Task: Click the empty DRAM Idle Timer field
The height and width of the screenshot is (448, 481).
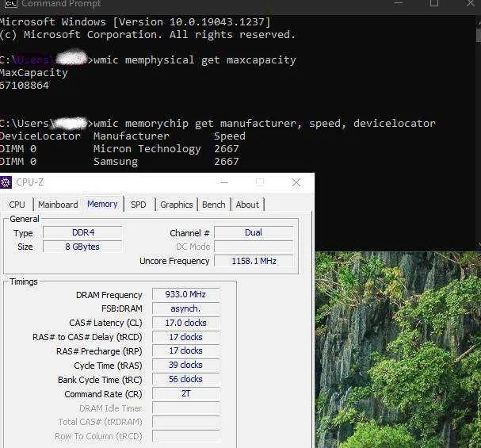Action: [186, 408]
